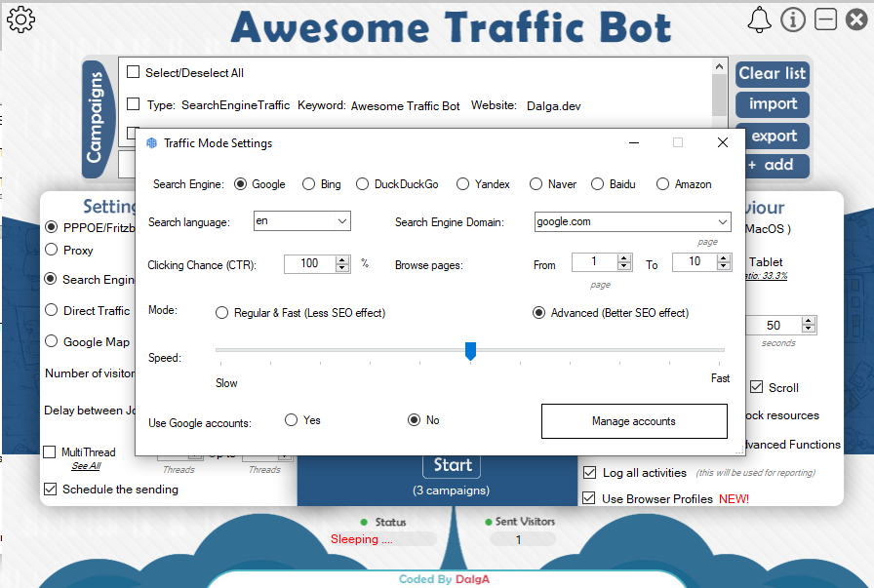874x588 pixels.
Task: Open the Campaigns side tab
Action: [99, 119]
